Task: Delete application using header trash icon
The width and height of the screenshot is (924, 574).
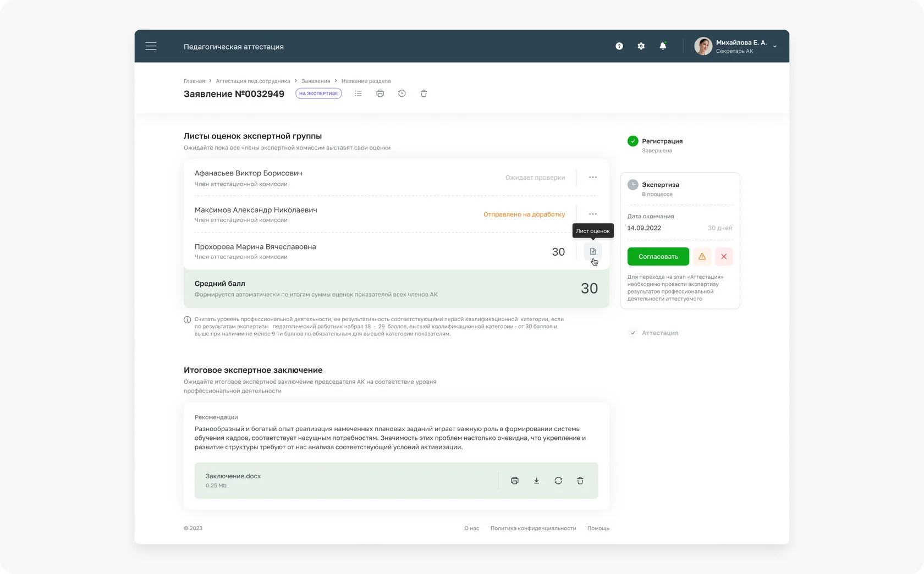Action: (424, 93)
